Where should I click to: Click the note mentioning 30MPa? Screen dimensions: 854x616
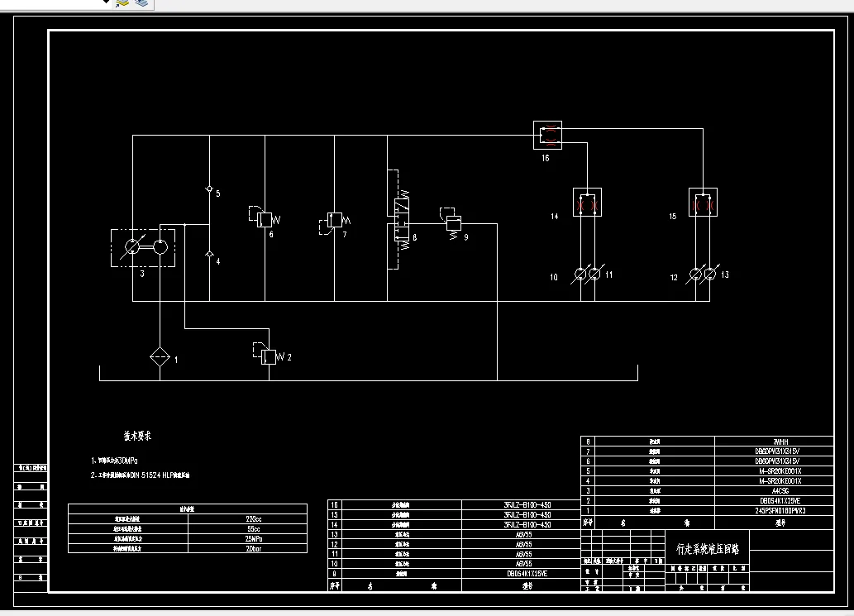tap(113, 461)
